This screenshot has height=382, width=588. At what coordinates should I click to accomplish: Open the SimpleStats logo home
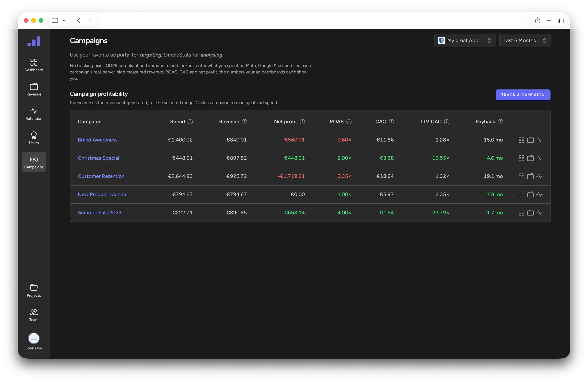(34, 41)
